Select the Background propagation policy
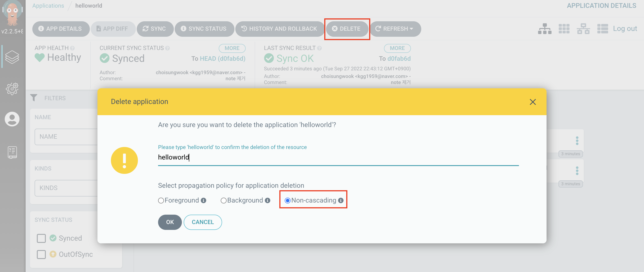 coord(223,200)
